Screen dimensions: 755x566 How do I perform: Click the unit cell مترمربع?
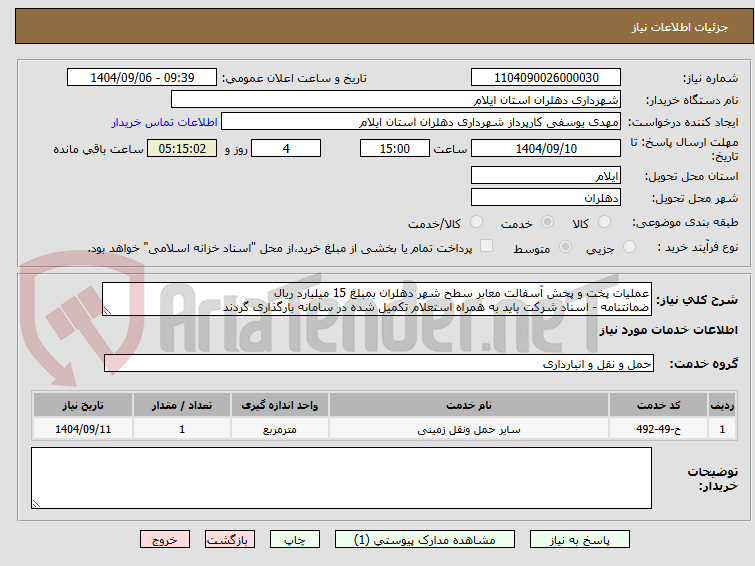click(x=280, y=429)
